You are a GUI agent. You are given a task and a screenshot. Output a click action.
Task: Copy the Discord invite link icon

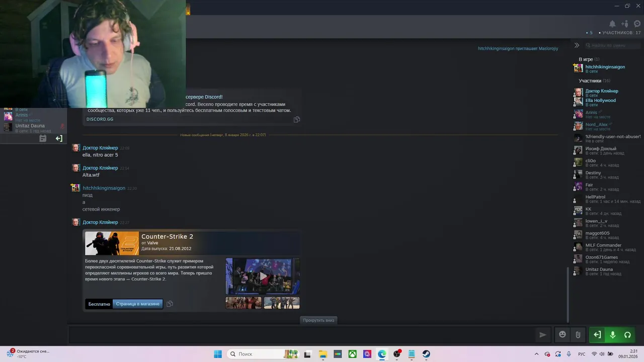click(297, 119)
